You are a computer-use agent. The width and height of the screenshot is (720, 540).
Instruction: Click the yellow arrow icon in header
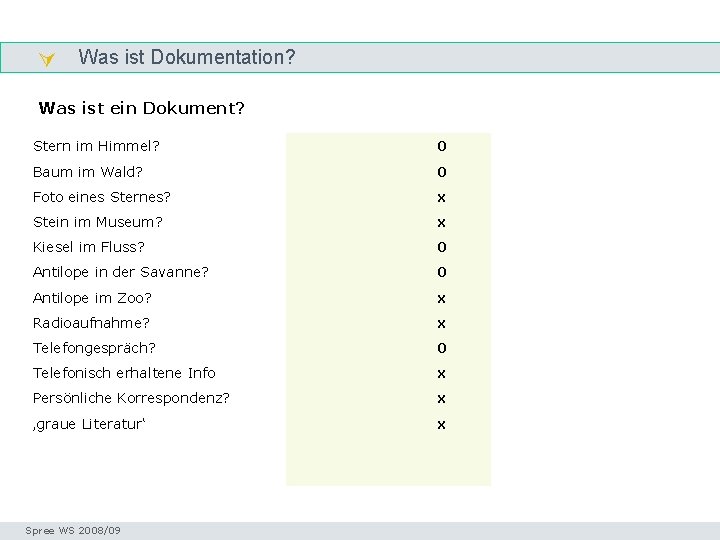tap(46, 59)
